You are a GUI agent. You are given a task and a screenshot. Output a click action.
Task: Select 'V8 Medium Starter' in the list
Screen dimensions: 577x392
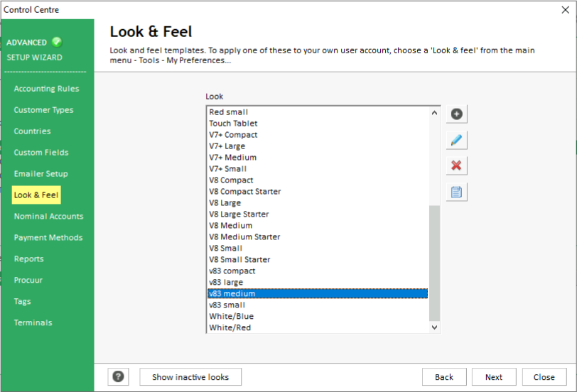point(318,236)
